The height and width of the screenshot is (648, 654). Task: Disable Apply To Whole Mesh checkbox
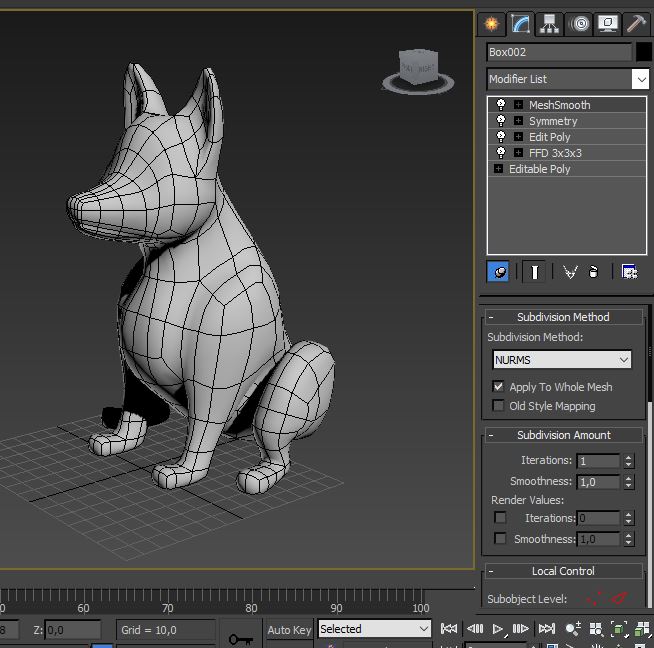498,387
